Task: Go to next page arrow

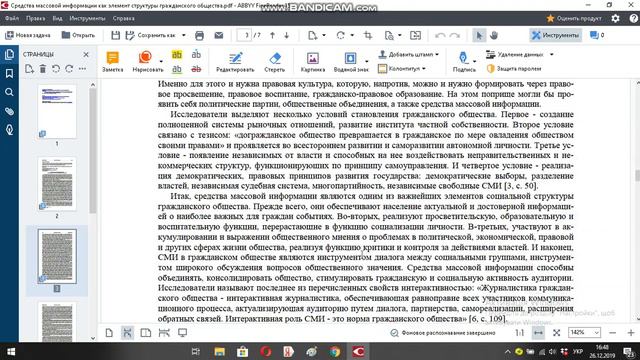Action: 287,36
